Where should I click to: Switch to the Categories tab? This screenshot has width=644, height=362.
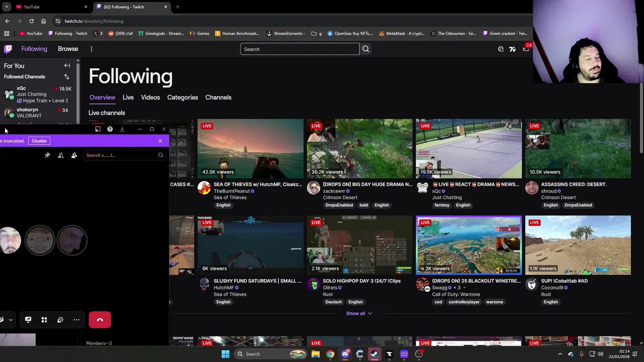coord(183,97)
